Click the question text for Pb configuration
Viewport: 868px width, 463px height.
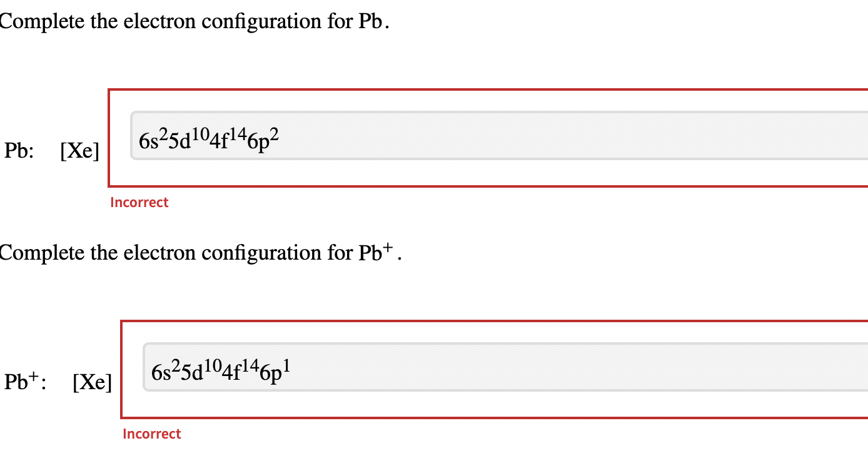pyautogui.click(x=188, y=21)
